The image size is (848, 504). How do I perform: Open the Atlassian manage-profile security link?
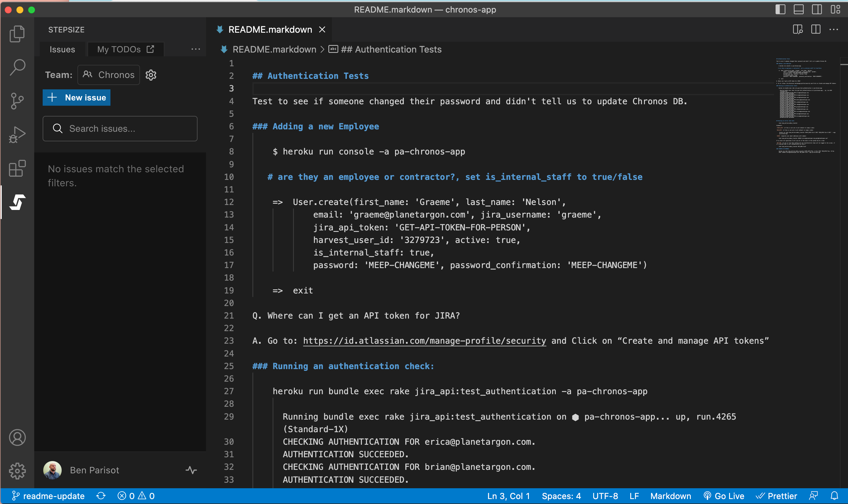click(425, 341)
